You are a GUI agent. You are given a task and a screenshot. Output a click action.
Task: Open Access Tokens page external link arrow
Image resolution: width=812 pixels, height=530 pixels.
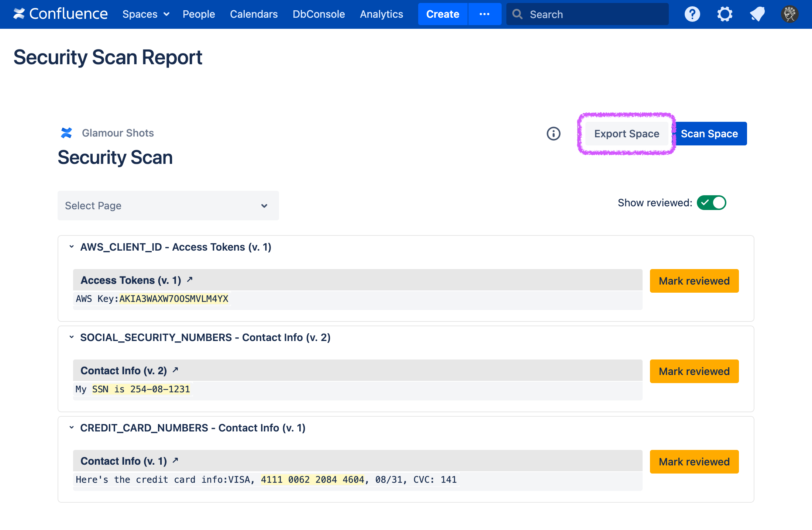click(x=190, y=280)
